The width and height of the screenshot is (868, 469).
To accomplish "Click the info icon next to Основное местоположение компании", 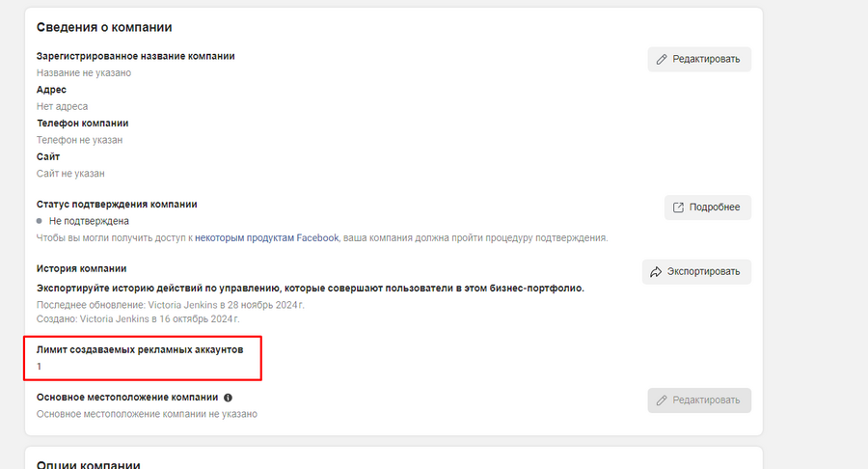I will 228,398.
